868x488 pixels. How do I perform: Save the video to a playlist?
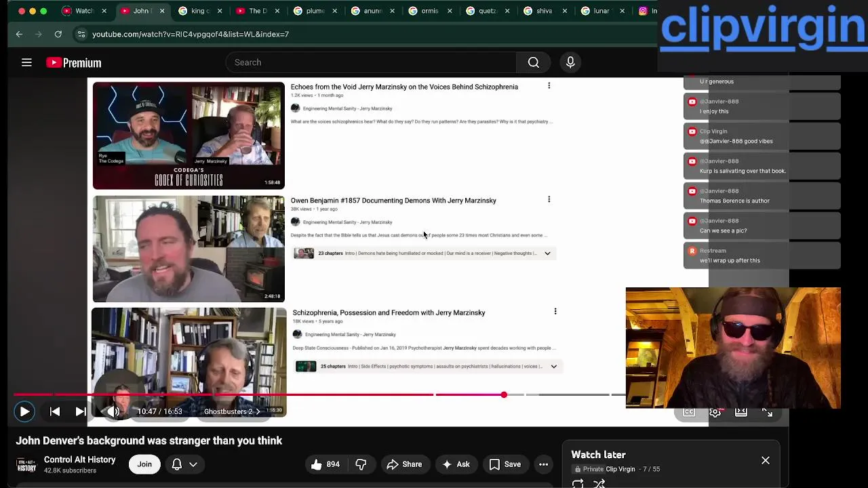(505, 464)
